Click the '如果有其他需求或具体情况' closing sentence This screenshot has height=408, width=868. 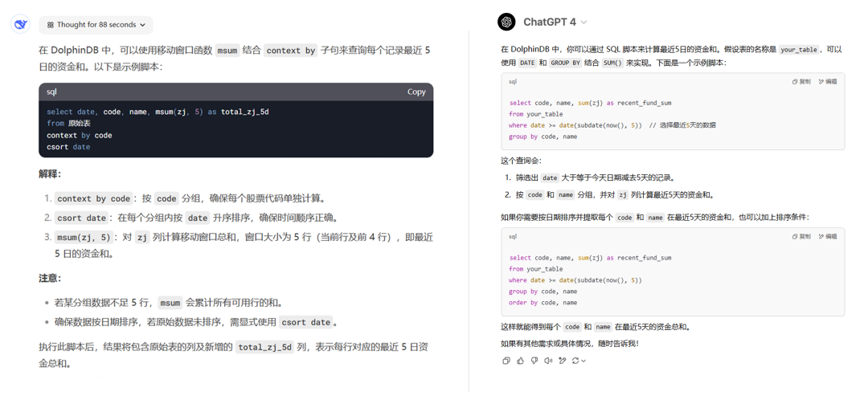(569, 344)
